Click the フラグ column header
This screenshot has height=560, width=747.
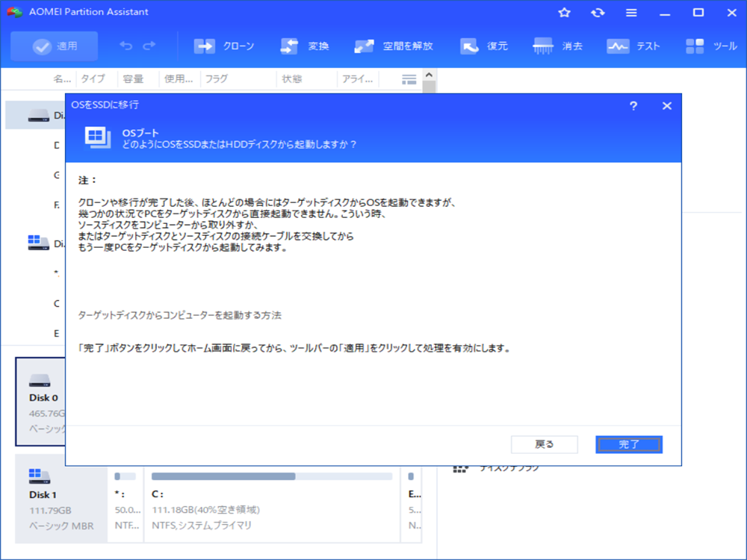point(217,78)
